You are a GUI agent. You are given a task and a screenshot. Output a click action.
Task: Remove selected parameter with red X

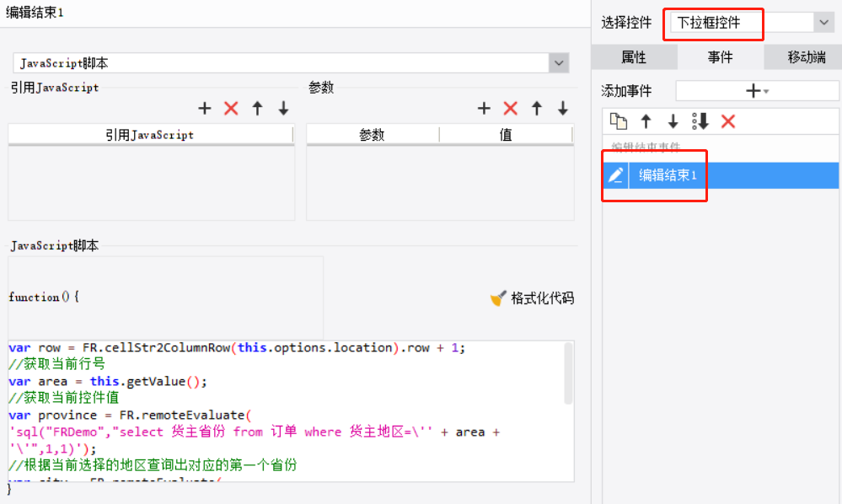click(x=511, y=109)
